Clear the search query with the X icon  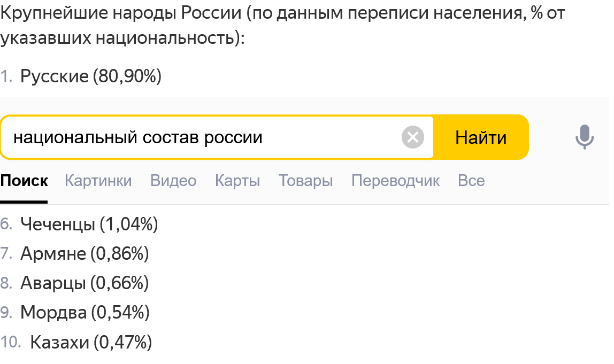pyautogui.click(x=413, y=137)
